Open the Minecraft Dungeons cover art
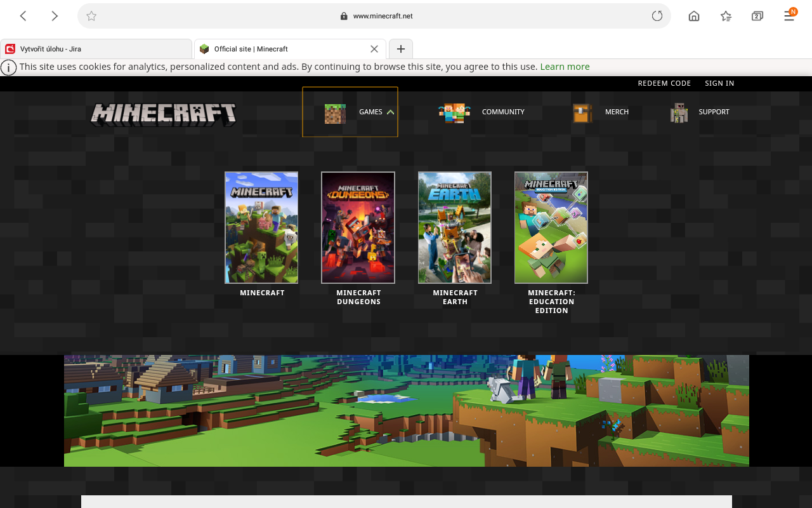Image resolution: width=812 pixels, height=508 pixels. (358, 227)
